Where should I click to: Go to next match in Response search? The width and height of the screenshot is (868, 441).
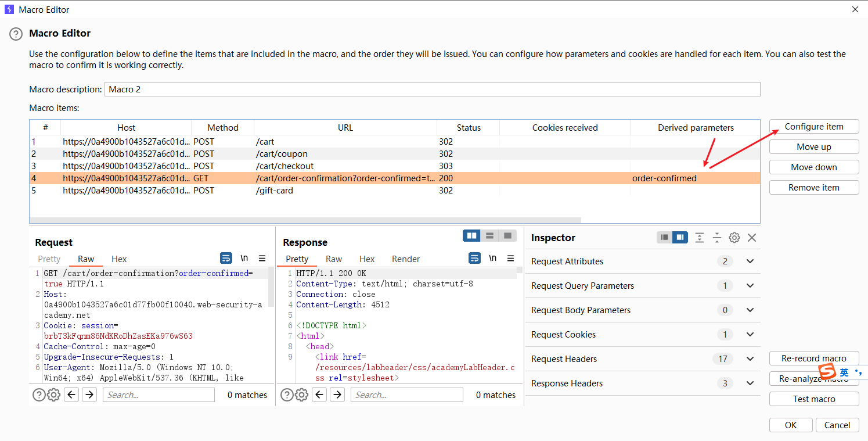click(x=337, y=395)
